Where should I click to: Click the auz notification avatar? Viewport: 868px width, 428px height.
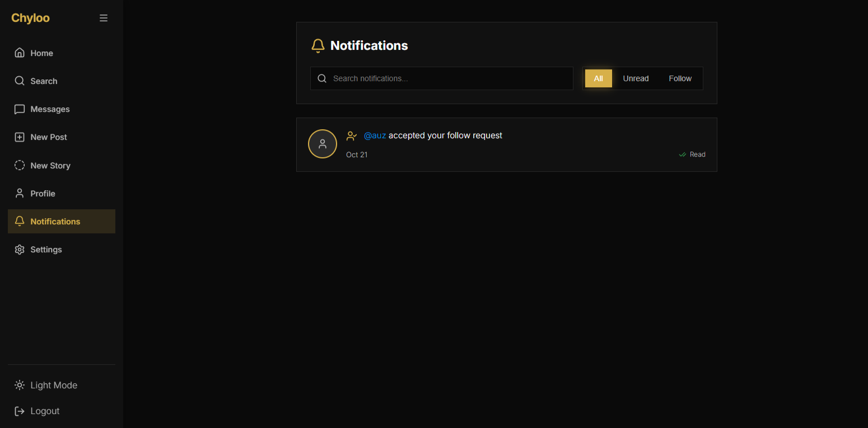click(x=323, y=144)
